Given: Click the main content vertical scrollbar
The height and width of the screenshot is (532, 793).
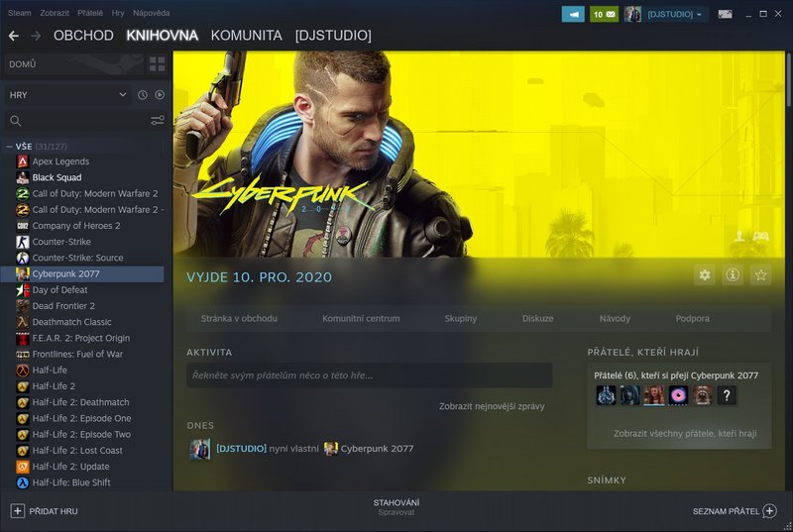Looking at the screenshot, I should point(788,81).
